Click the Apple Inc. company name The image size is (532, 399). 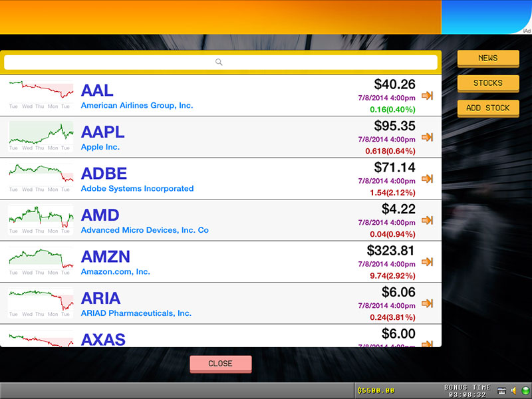100,147
